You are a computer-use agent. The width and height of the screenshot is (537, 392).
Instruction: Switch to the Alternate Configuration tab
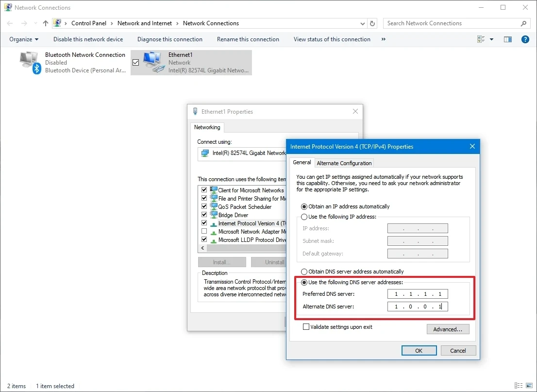click(x=344, y=163)
